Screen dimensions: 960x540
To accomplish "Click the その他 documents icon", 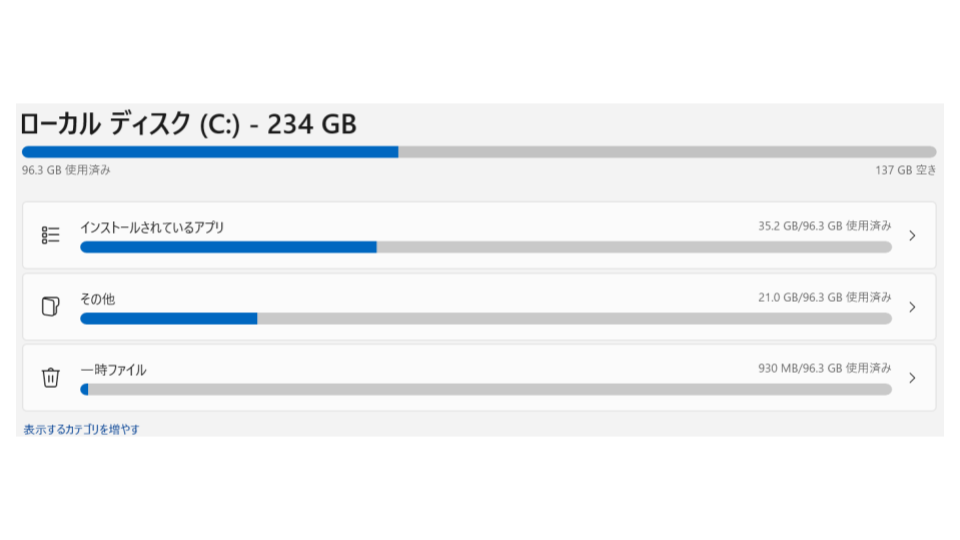I will [51, 307].
